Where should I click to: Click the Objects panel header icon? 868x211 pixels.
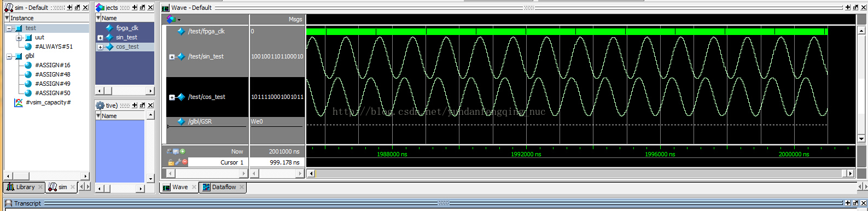(100, 8)
